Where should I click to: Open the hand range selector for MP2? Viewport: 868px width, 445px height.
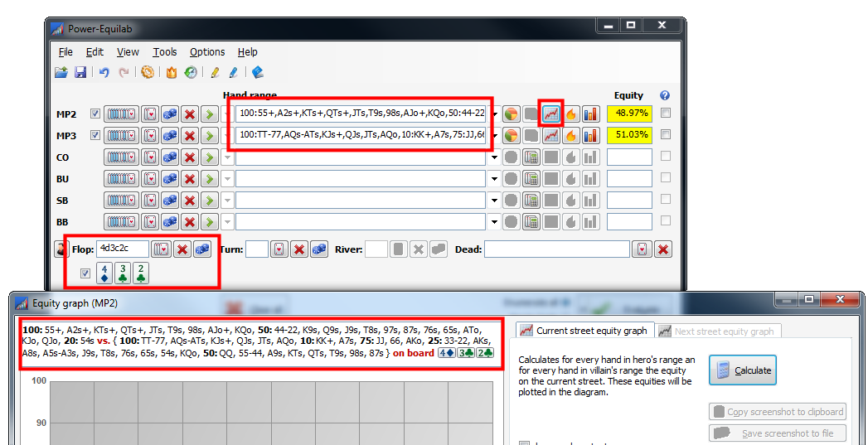(121, 114)
